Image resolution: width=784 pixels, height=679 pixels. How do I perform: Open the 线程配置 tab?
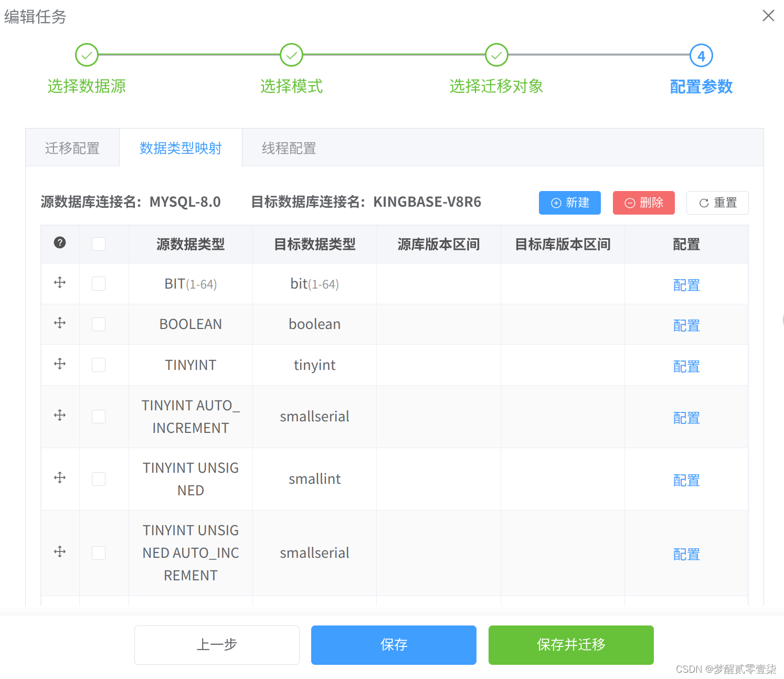tap(289, 148)
